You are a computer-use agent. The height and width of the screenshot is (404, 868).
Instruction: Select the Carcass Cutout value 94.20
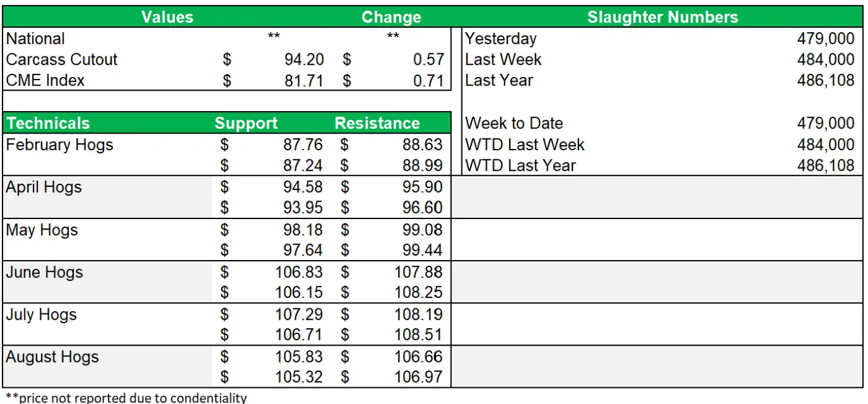(x=304, y=60)
